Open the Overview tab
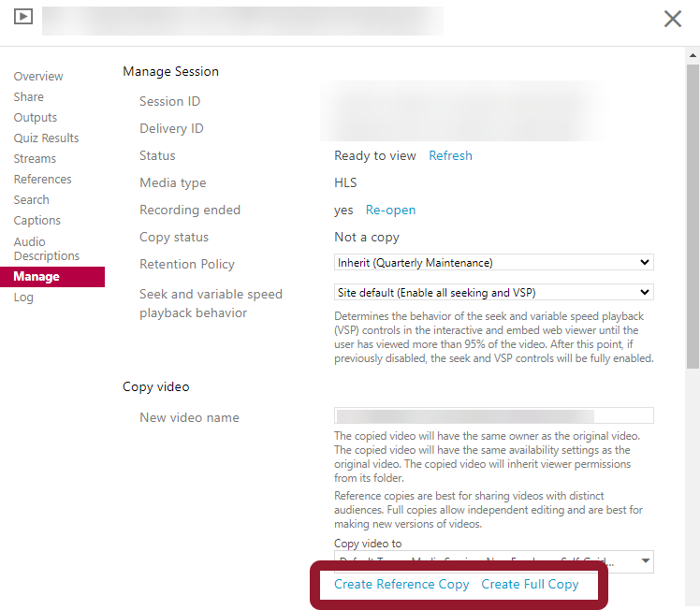This screenshot has height=610, width=700. click(x=38, y=77)
